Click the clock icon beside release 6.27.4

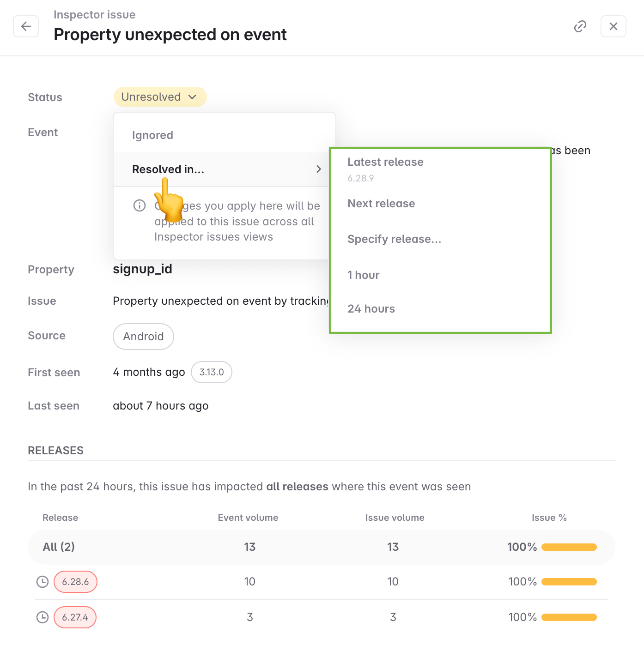coord(42,617)
